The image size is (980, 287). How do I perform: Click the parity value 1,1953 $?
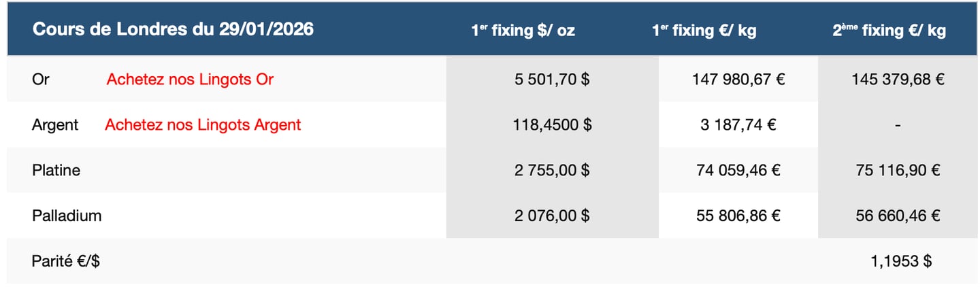point(901,260)
